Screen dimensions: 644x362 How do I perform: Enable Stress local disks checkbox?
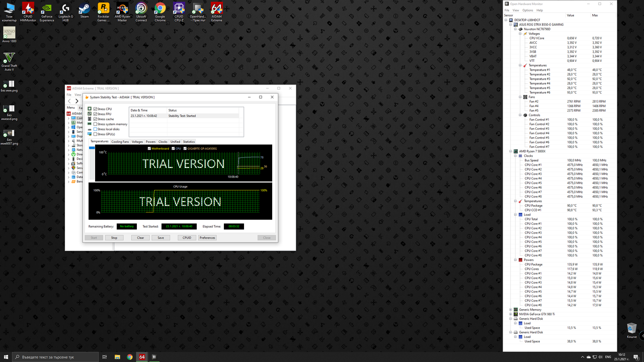tap(96, 129)
